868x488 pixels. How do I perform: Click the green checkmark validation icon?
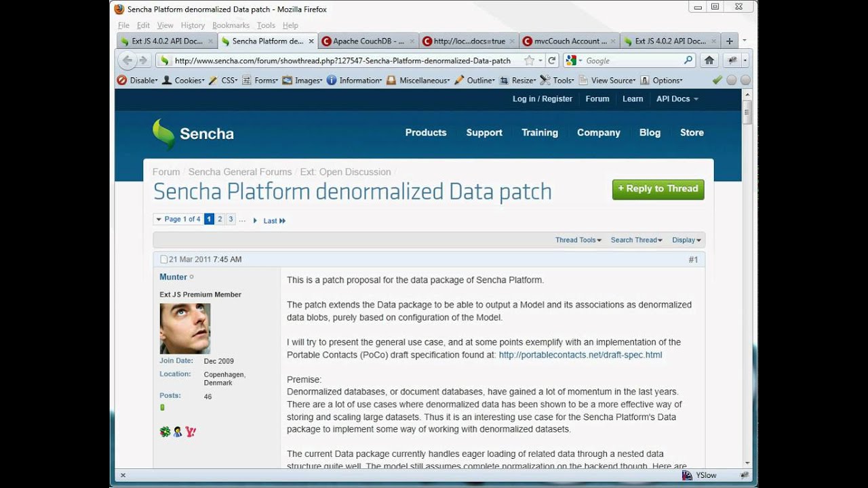717,80
